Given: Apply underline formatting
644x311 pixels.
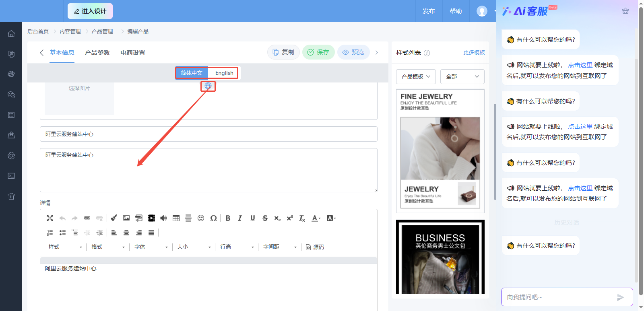Looking at the screenshot, I should (252, 218).
